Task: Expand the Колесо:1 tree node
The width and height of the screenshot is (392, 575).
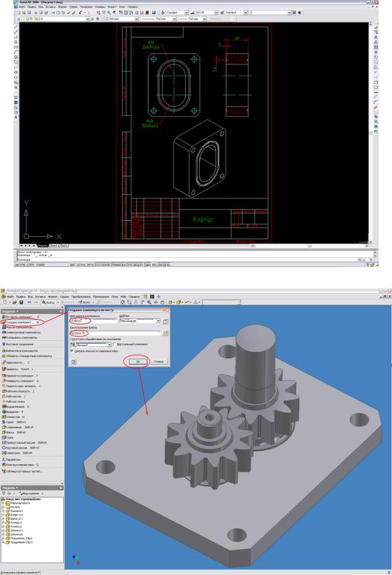Action: 4,522
